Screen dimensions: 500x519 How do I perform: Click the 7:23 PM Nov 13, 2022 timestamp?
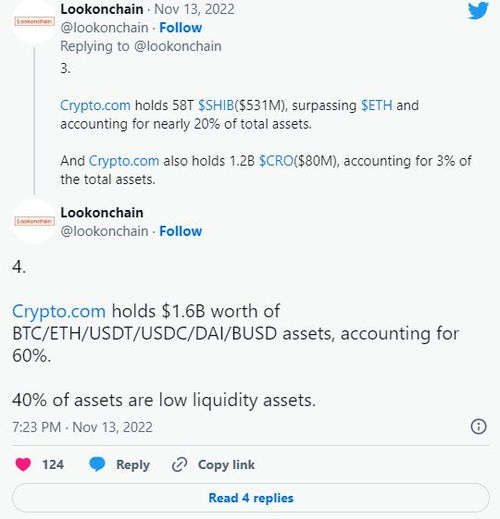pyautogui.click(x=82, y=427)
